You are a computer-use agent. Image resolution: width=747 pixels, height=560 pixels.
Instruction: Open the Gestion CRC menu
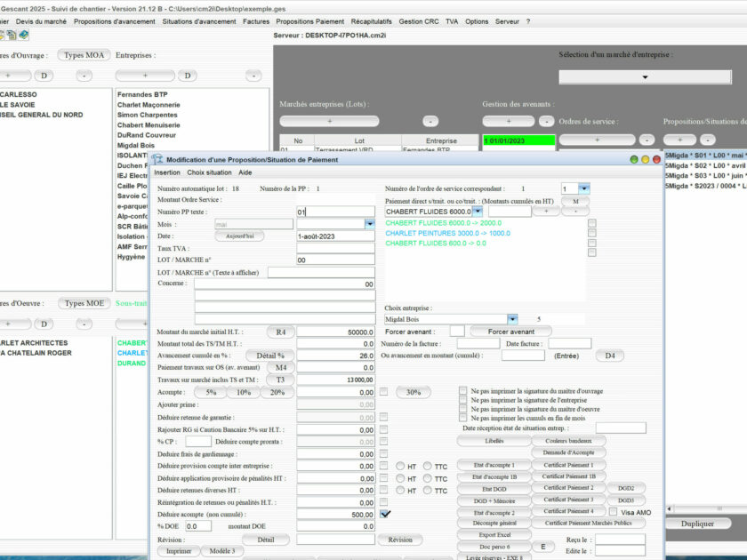click(x=419, y=21)
